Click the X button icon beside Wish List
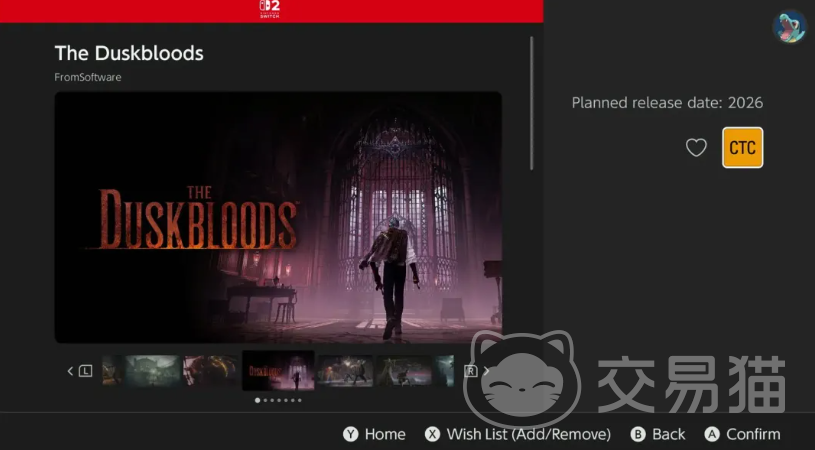Screen dimensions: 815x450 click(x=432, y=434)
